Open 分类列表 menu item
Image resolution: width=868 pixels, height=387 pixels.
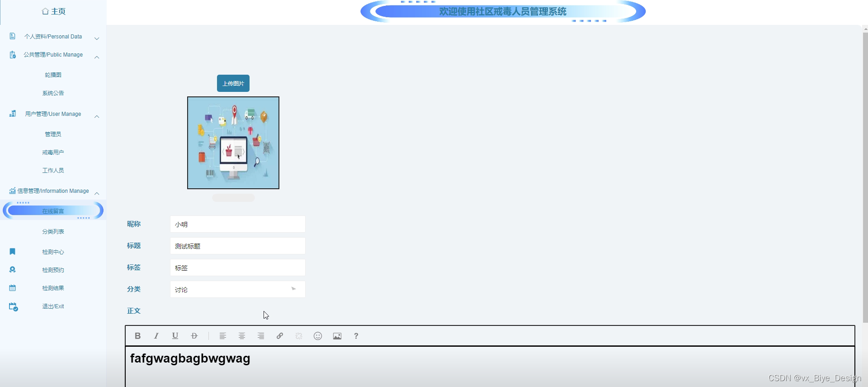(x=53, y=232)
